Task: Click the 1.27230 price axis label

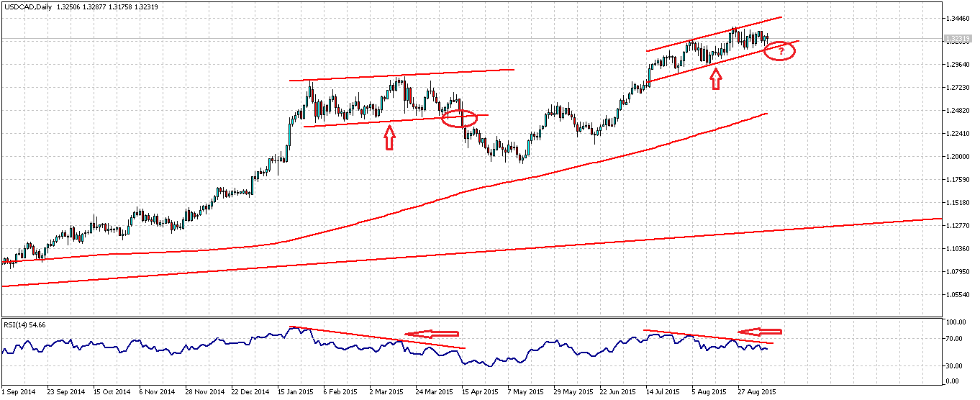Action: 958,88
